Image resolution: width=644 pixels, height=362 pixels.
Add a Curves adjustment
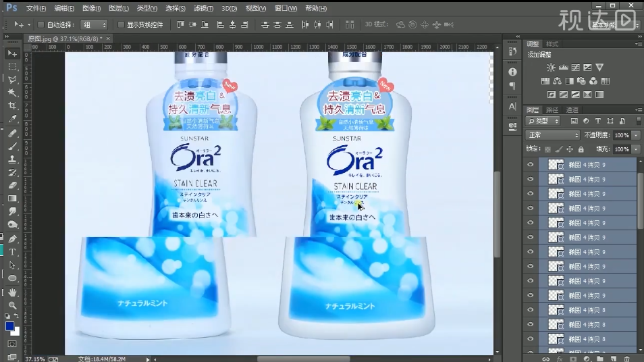pos(575,68)
